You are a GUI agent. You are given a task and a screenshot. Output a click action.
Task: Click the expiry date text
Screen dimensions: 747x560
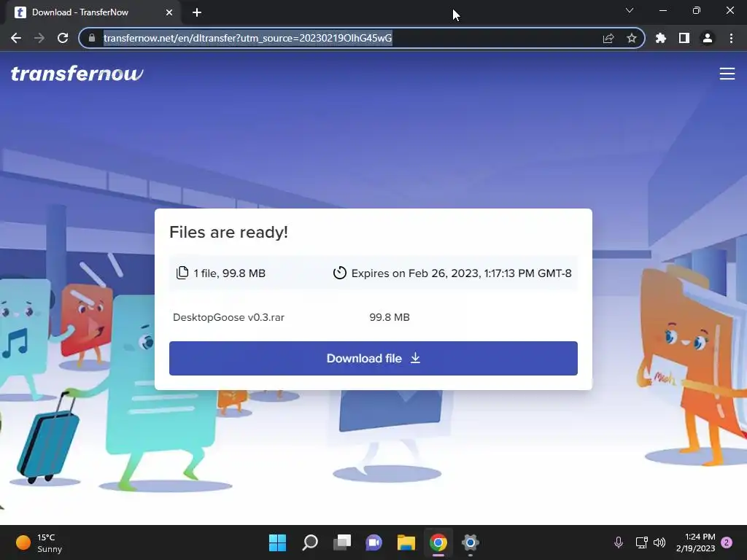461,273
